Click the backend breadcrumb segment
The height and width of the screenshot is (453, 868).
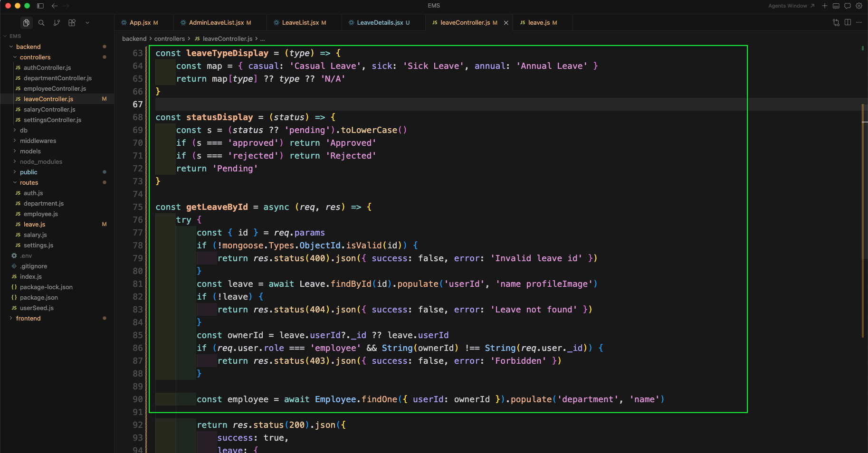134,38
